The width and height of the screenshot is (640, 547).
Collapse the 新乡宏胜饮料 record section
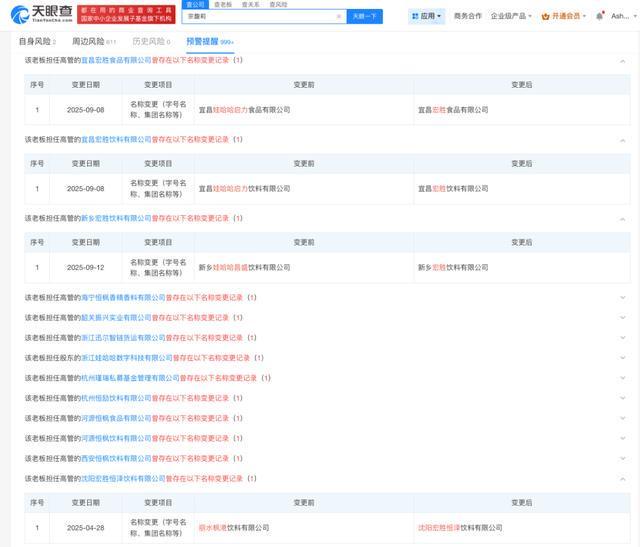pos(623,218)
